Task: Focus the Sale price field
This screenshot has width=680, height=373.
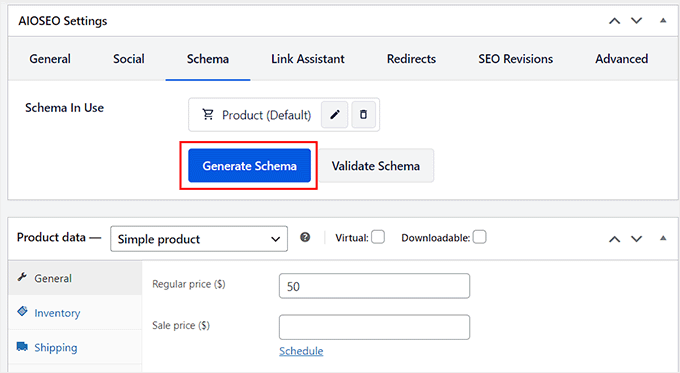Action: pos(374,327)
